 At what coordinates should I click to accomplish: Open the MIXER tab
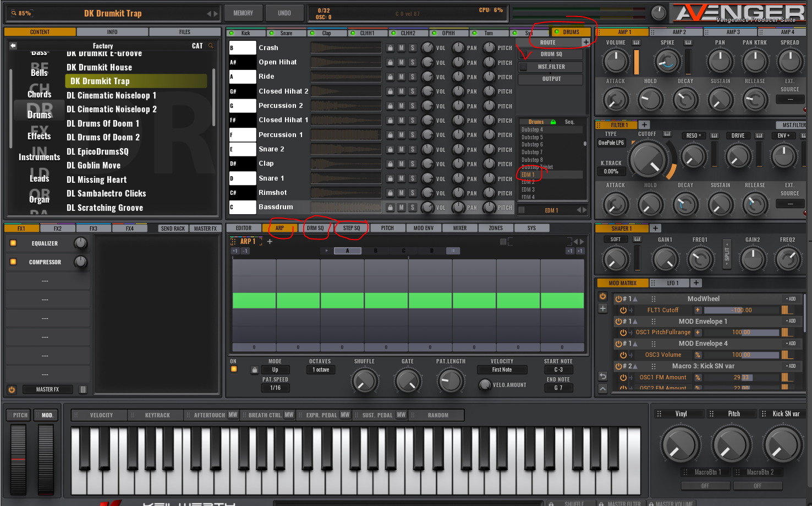coord(460,228)
